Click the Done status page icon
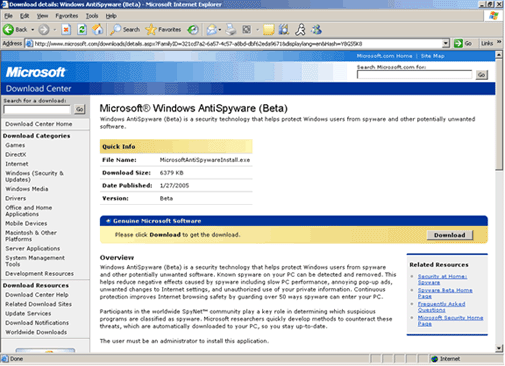This screenshot has height=366, width=505. coord(5,359)
